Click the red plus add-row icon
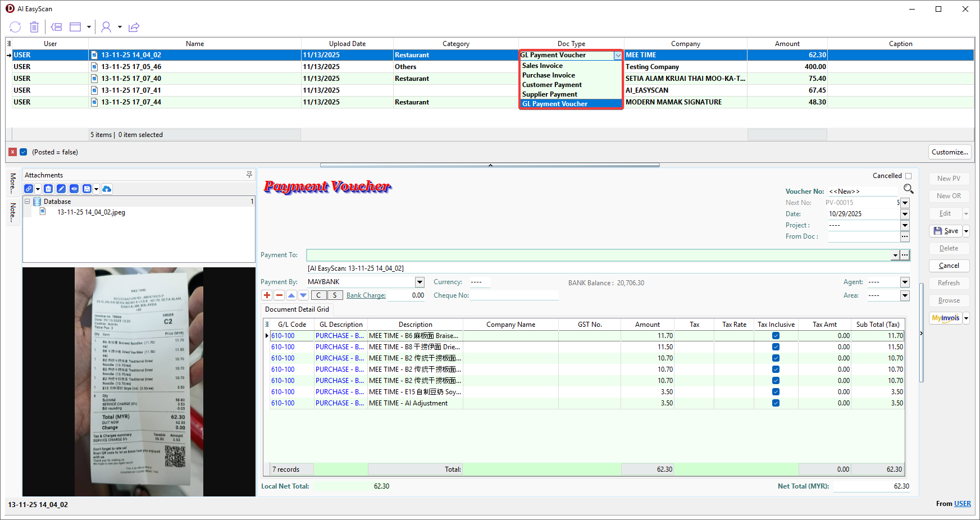This screenshot has width=980, height=520. (x=267, y=295)
